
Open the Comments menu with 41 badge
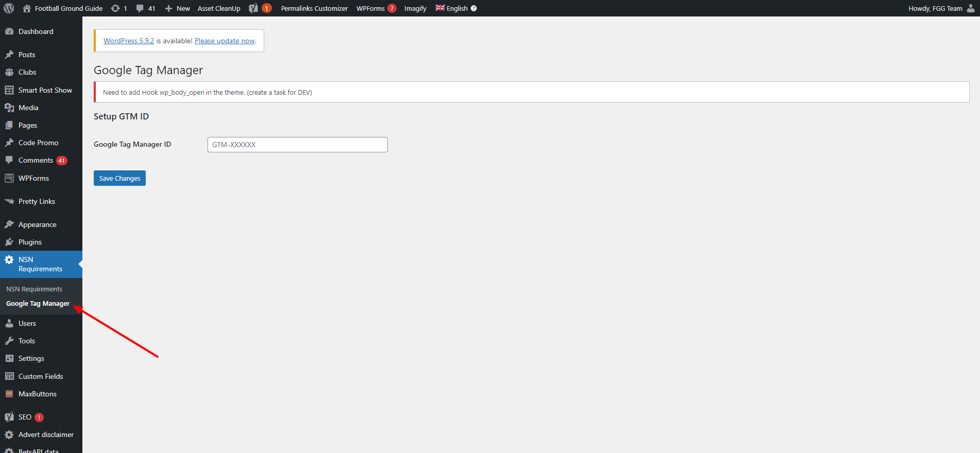coord(36,160)
